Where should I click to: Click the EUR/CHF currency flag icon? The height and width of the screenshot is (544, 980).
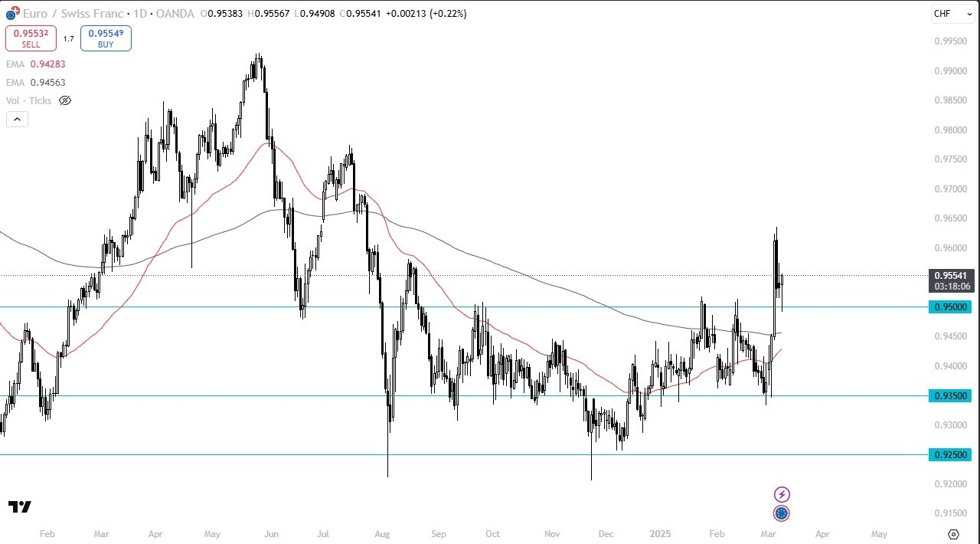[x=11, y=13]
